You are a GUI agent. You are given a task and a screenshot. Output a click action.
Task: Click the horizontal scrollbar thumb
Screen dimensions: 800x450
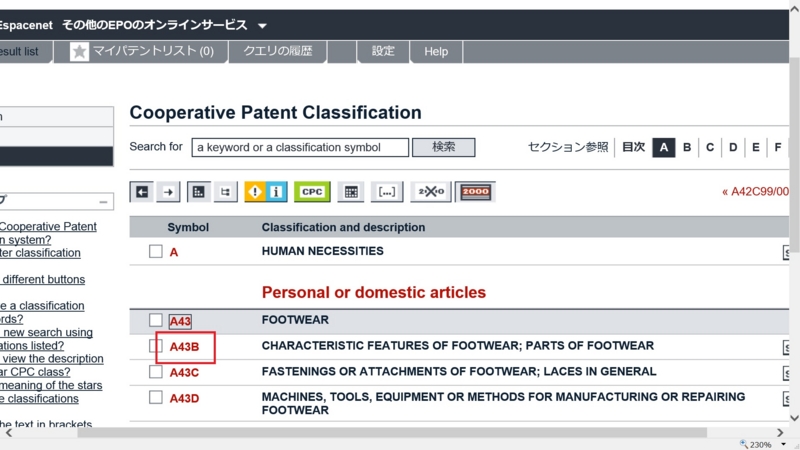(392, 433)
